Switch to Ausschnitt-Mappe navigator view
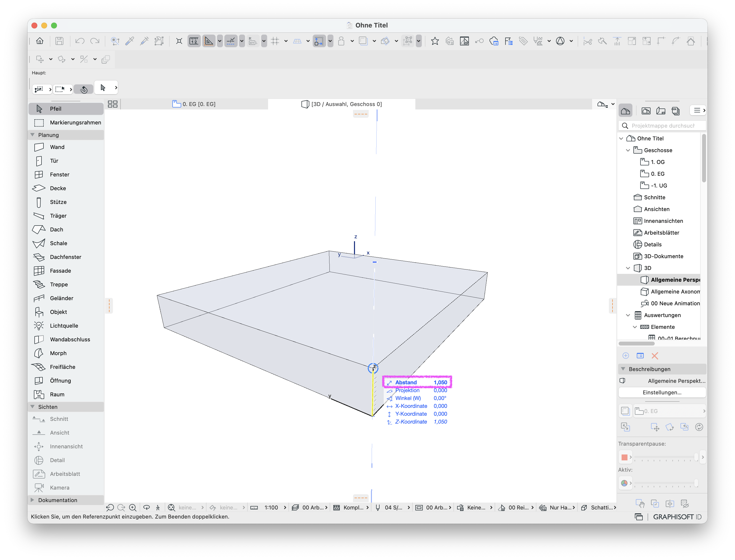 (x=646, y=111)
